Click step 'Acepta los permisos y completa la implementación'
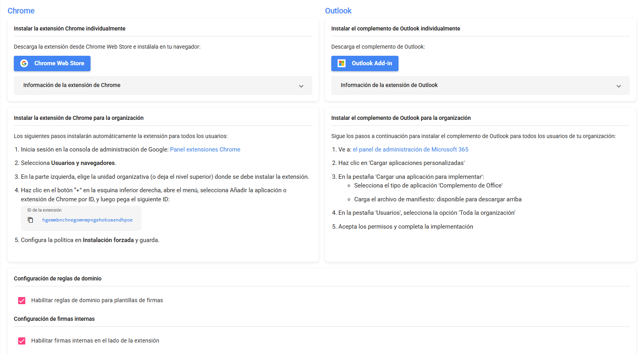 tap(406, 227)
